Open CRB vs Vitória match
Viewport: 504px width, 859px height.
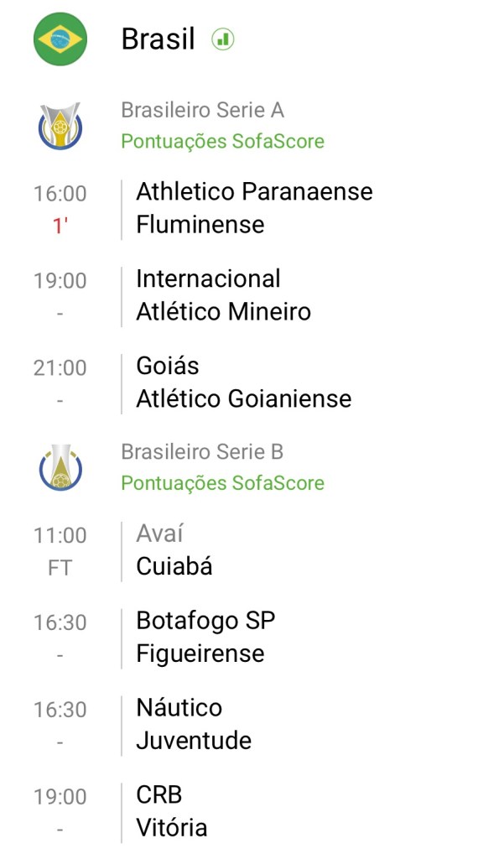pyautogui.click(x=171, y=811)
